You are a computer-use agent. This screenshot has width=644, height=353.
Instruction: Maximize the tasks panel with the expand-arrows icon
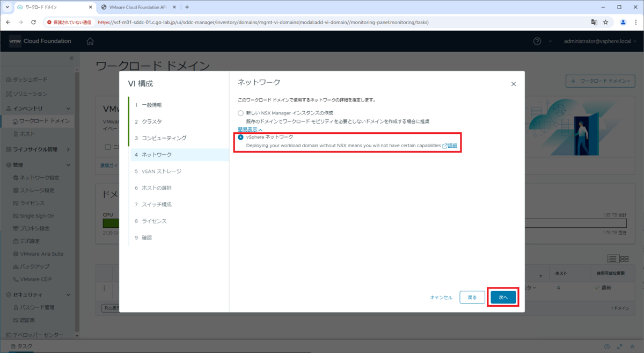tap(620, 347)
